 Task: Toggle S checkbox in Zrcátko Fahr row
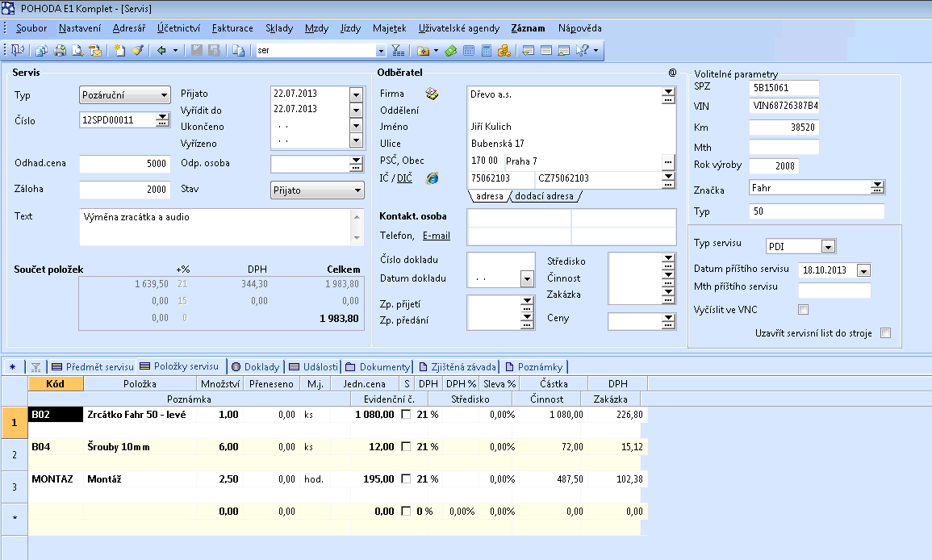point(406,415)
